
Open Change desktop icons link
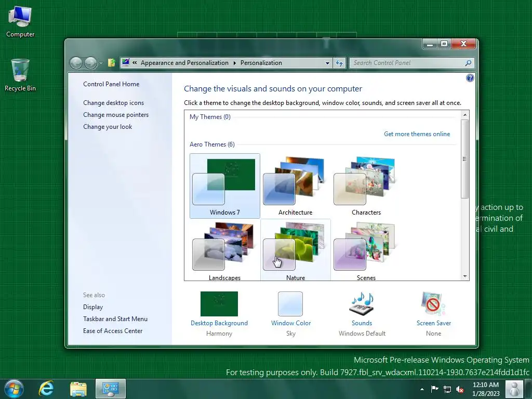tap(114, 103)
